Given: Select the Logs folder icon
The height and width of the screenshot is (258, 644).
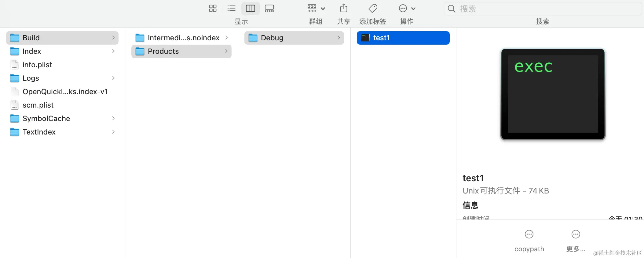Looking at the screenshot, I should click(15, 78).
